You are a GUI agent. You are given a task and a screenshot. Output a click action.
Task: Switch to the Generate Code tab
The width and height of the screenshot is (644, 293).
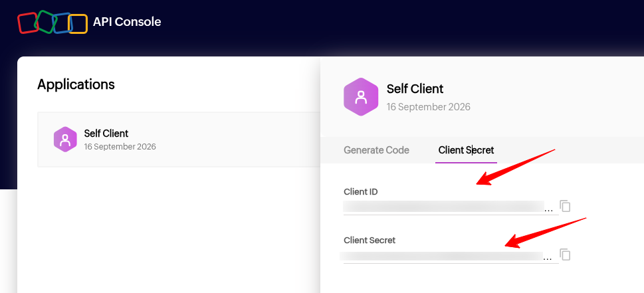pos(376,150)
